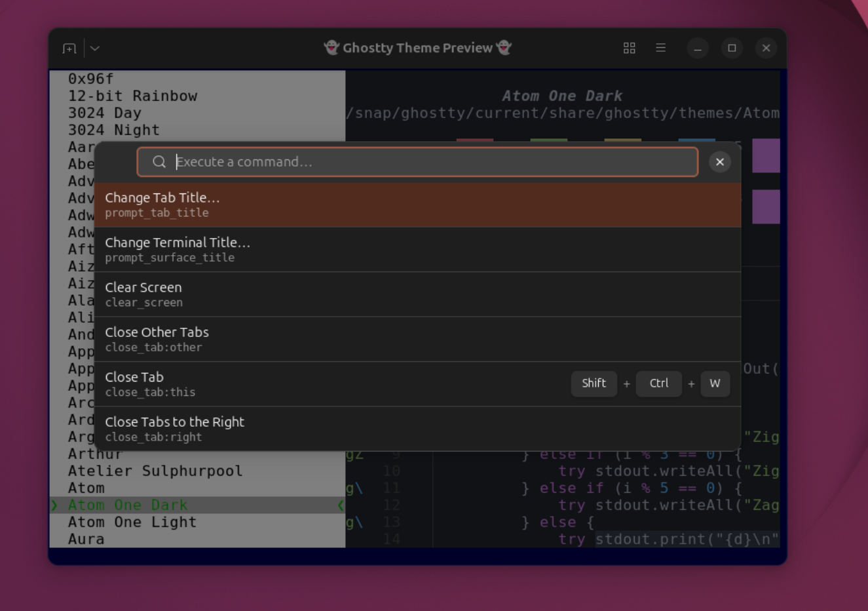Select the 3024 Night theme
Screen dimensions: 868x611
click(x=114, y=130)
